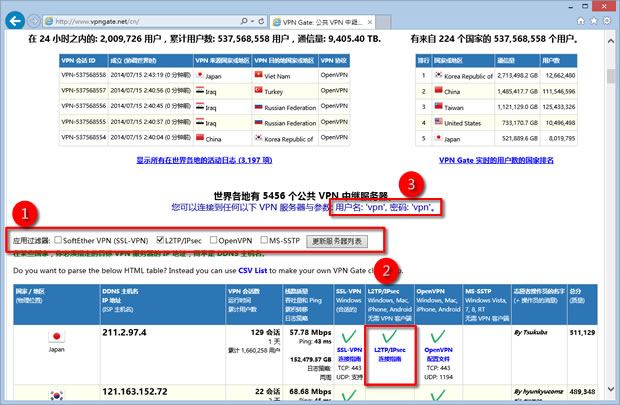Click Russian Federation in VPN-537568556 row
The width and height of the screenshot is (620, 405).
pos(290,108)
